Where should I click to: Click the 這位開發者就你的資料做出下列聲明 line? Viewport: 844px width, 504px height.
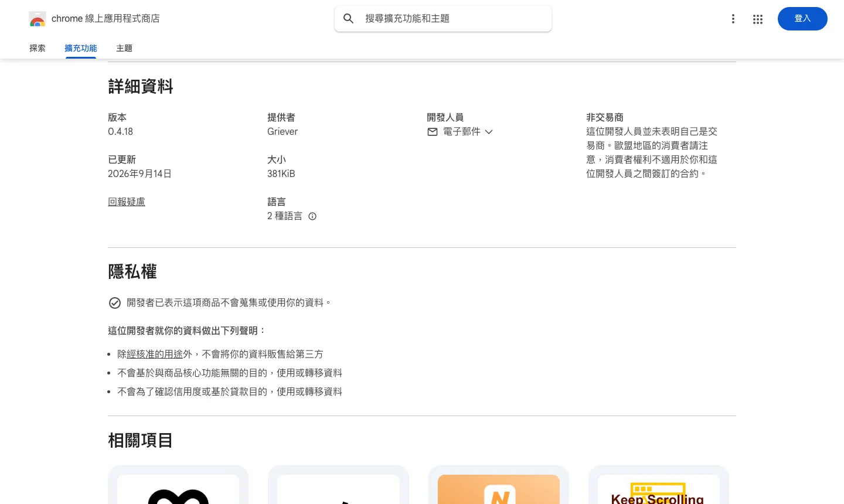click(x=187, y=331)
